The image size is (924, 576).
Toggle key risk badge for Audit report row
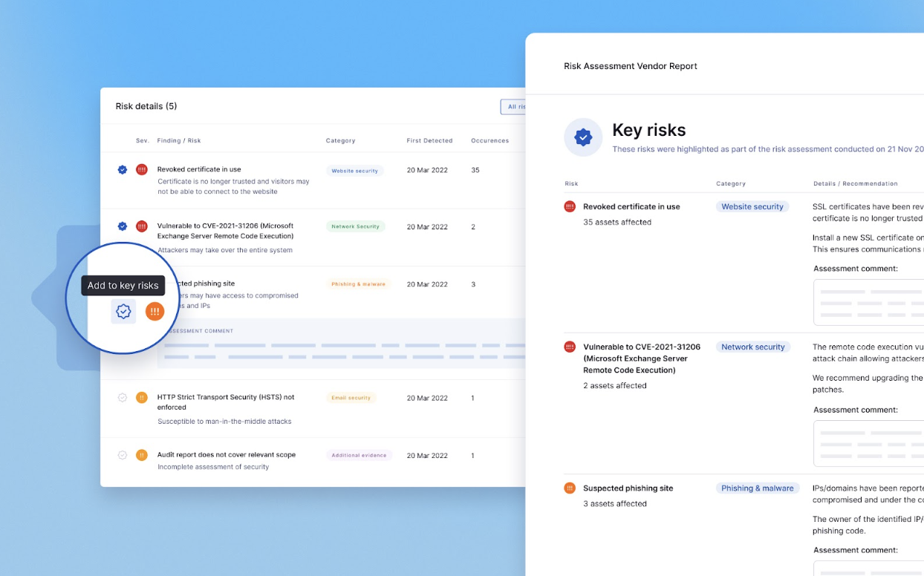pos(123,455)
